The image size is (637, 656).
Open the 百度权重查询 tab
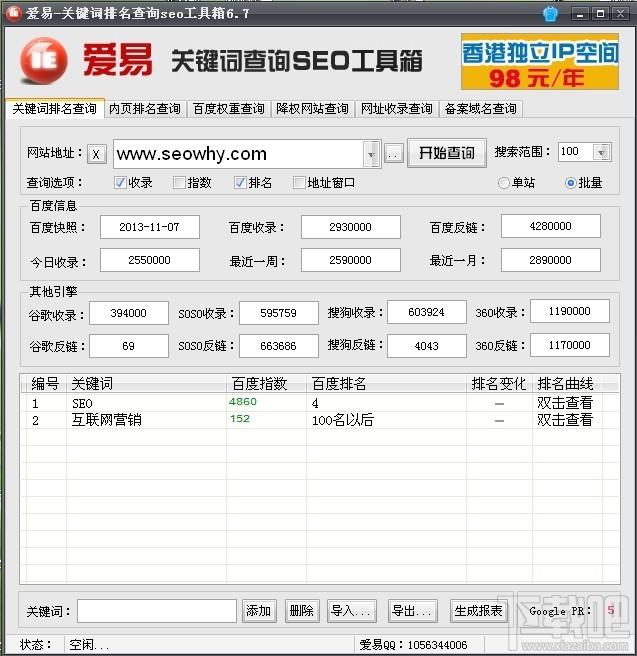coord(229,109)
